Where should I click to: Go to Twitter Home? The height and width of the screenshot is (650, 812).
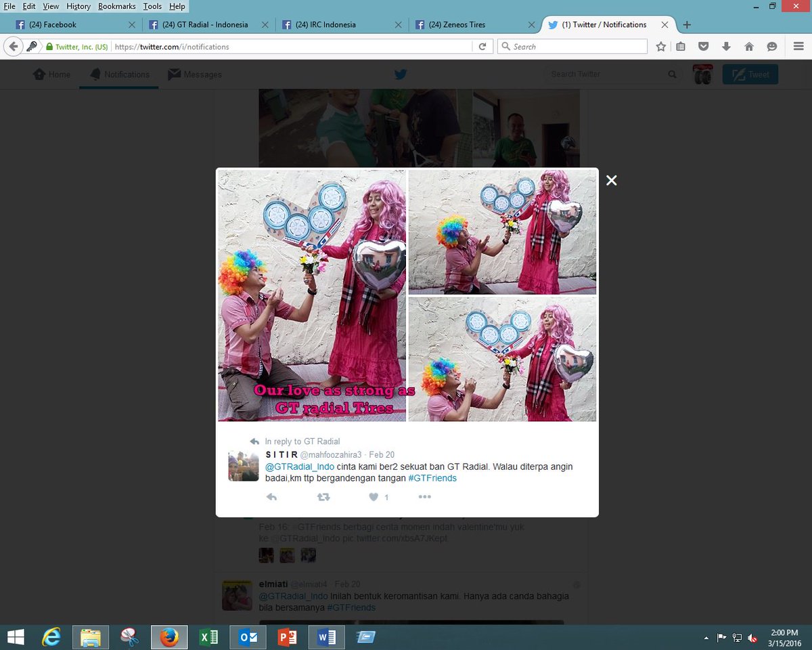coord(52,74)
